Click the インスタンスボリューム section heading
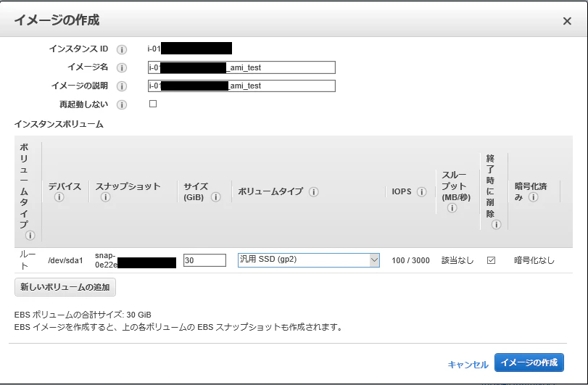This screenshot has width=588, height=385. tap(59, 124)
